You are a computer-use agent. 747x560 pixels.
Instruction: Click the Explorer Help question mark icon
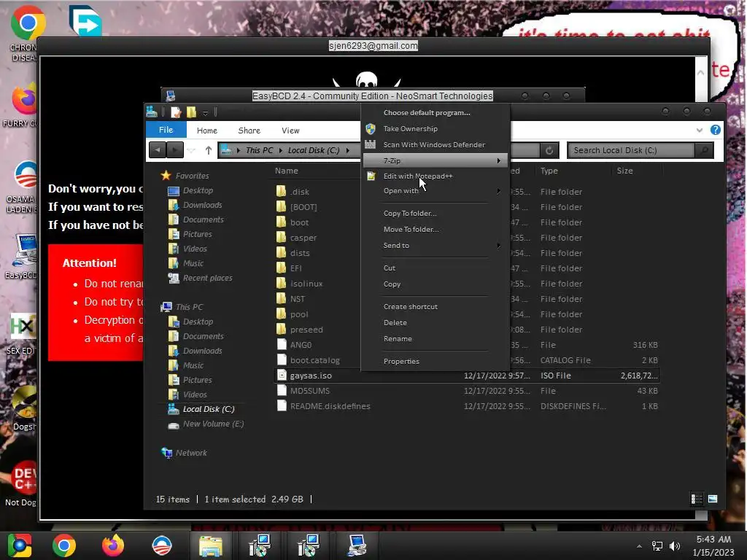pyautogui.click(x=715, y=130)
